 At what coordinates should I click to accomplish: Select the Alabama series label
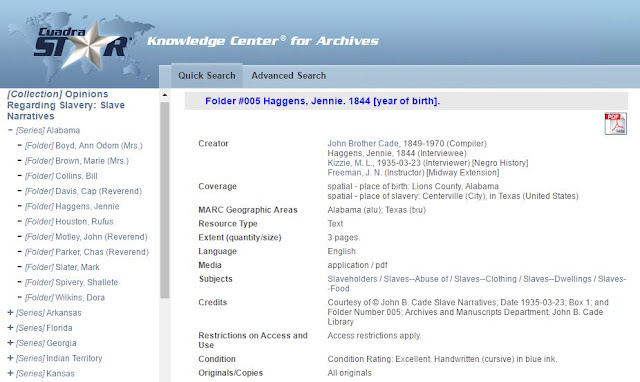coord(48,131)
